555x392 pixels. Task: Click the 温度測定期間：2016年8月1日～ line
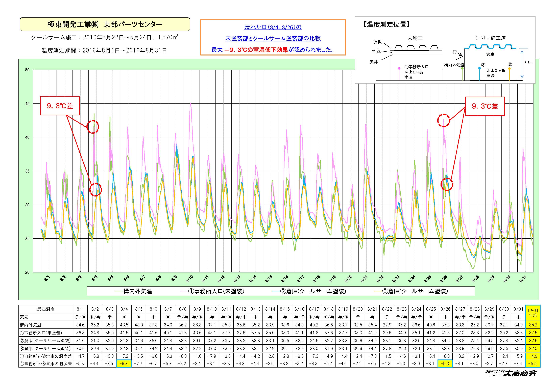(x=104, y=50)
